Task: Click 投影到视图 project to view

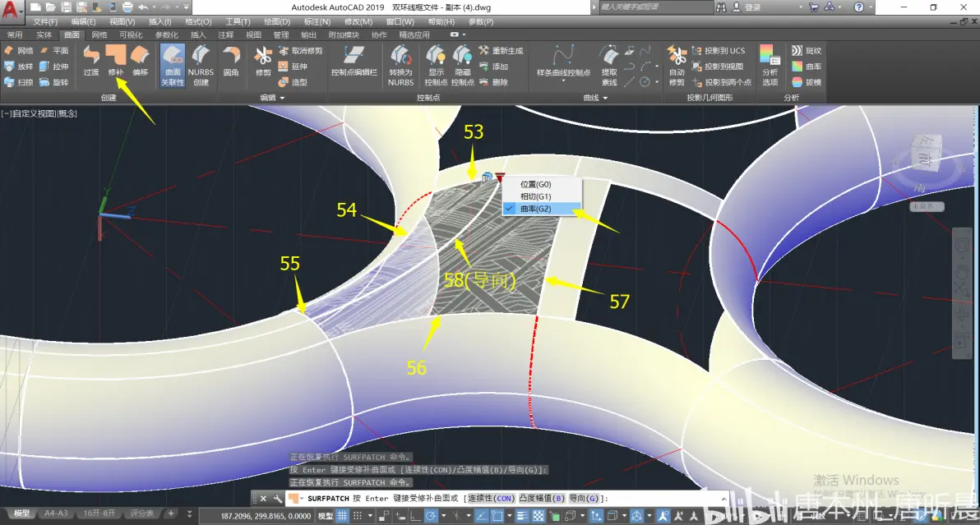Action: (x=718, y=67)
